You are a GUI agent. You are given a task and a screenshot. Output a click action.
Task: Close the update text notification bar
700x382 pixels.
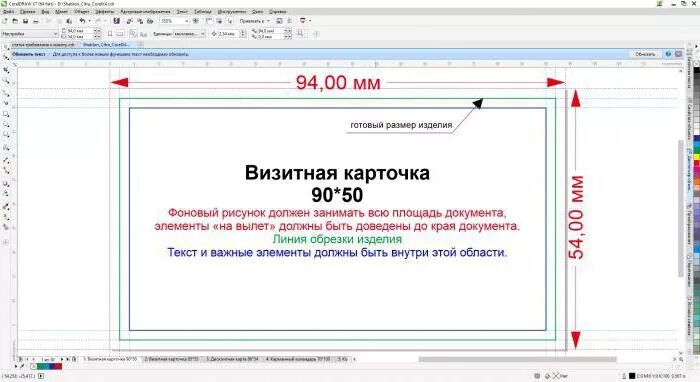point(679,54)
